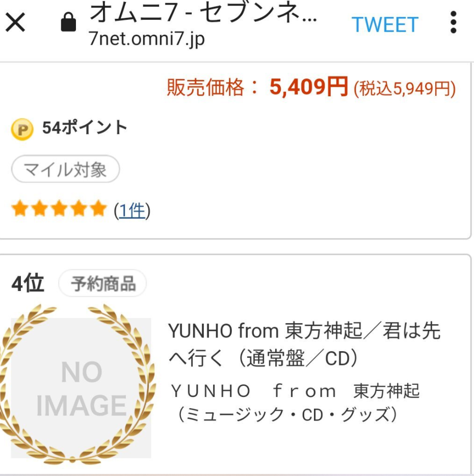Open product title 君は先へ行く (通常盤／CD)

[x=304, y=345]
